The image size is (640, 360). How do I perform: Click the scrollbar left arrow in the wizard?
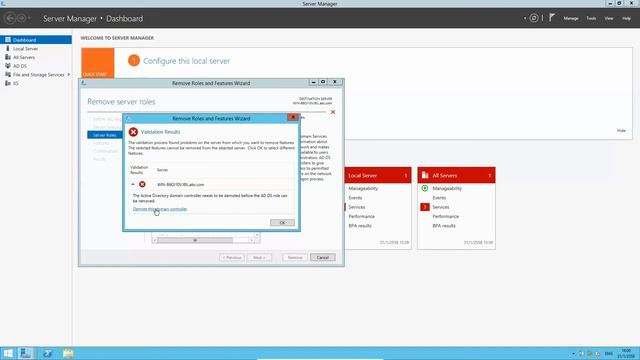click(154, 240)
